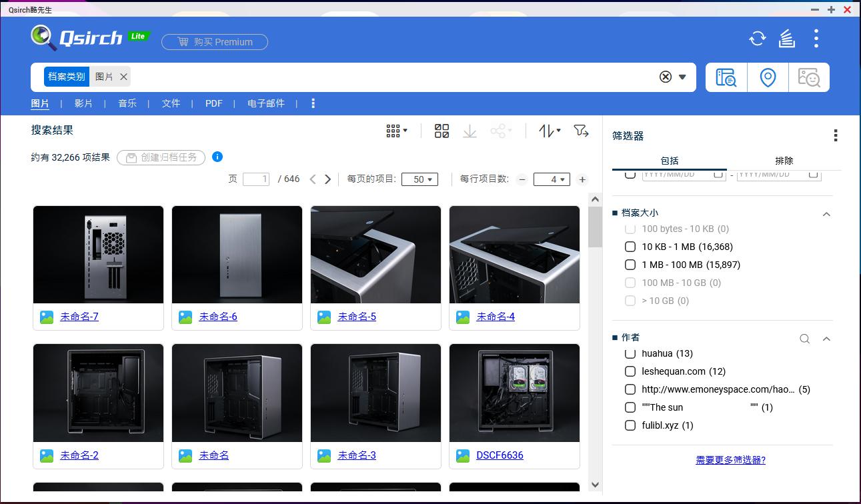
Task: Open the items-per-page 50 dropdown
Action: pos(419,179)
